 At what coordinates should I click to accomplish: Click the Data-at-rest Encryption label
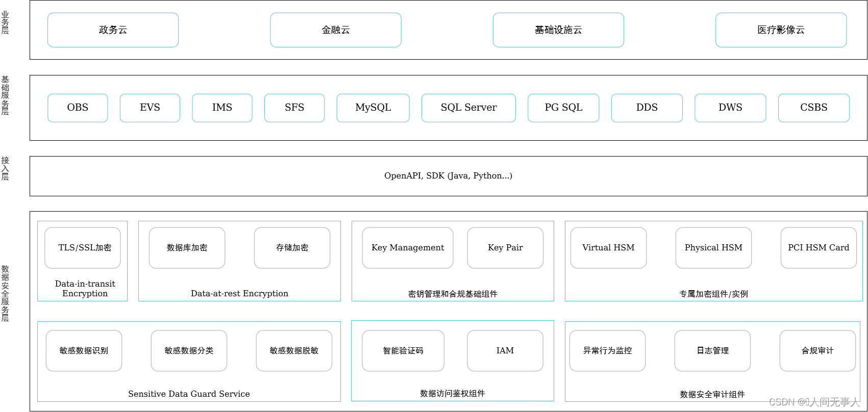tap(239, 294)
